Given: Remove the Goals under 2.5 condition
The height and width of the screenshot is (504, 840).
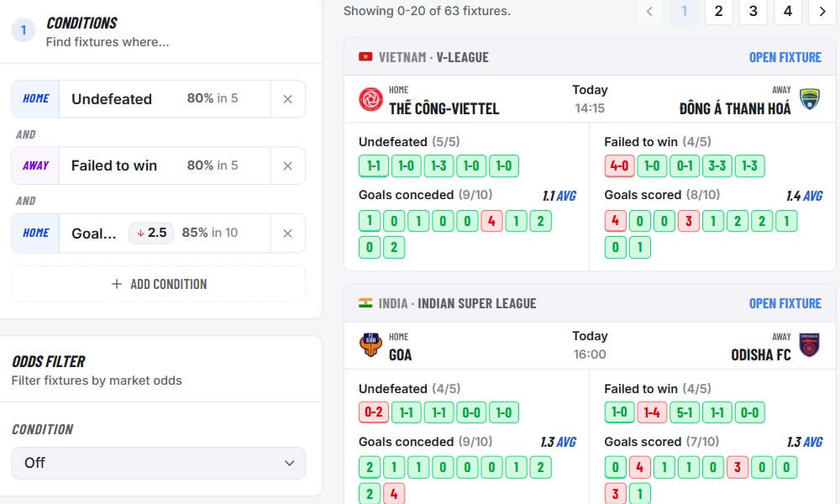Looking at the screenshot, I should pyautogui.click(x=287, y=233).
